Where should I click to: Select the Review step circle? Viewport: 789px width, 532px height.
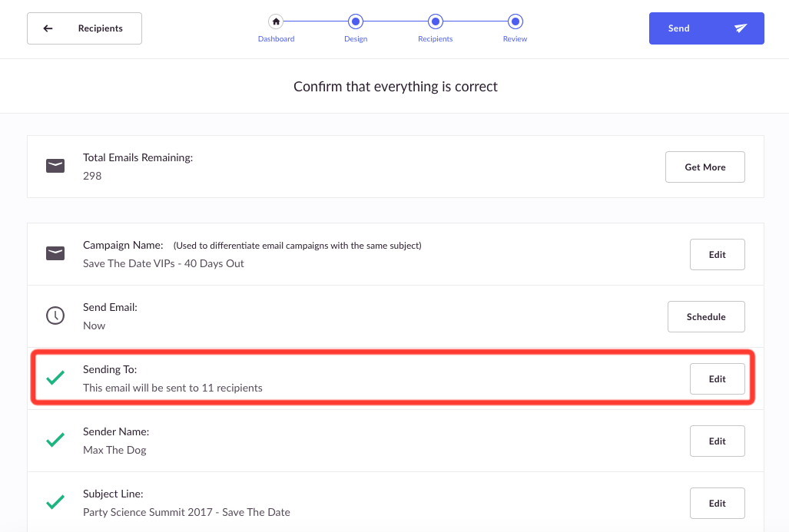point(516,21)
